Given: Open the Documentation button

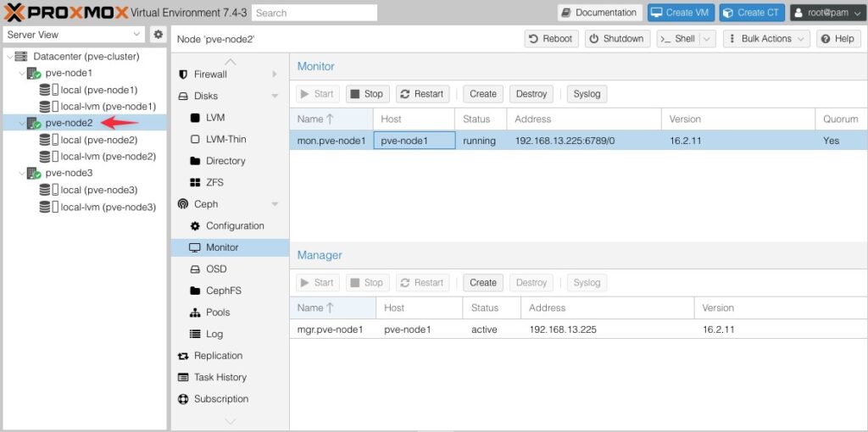Looking at the screenshot, I should 599,13.
